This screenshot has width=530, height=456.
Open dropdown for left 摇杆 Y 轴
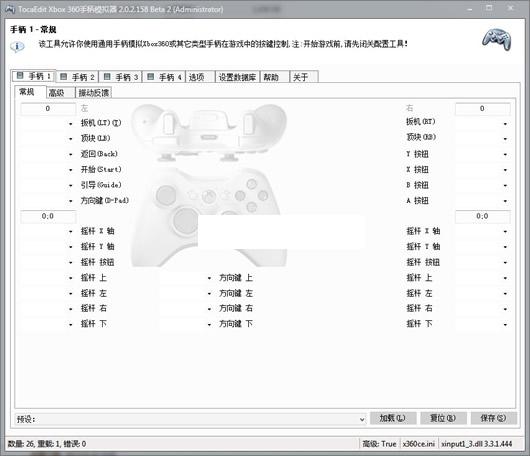(71, 247)
